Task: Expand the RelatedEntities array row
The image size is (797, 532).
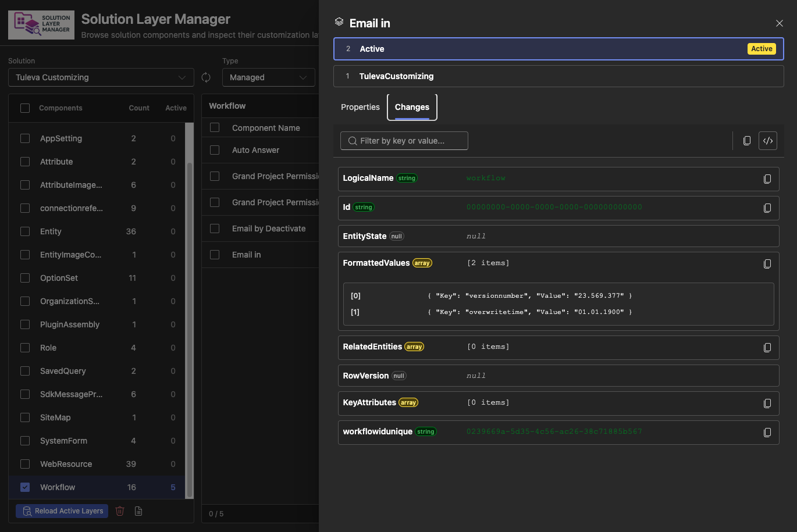Action: 558,347
